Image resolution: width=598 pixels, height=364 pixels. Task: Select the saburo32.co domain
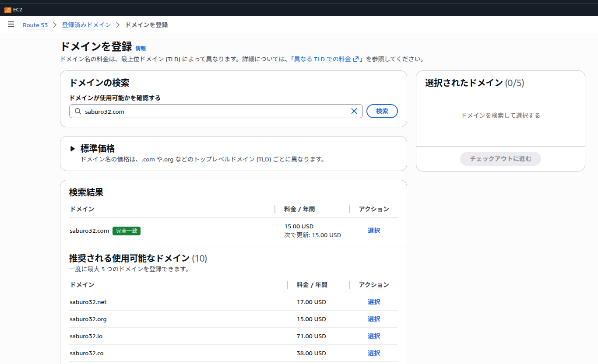pyautogui.click(x=374, y=353)
